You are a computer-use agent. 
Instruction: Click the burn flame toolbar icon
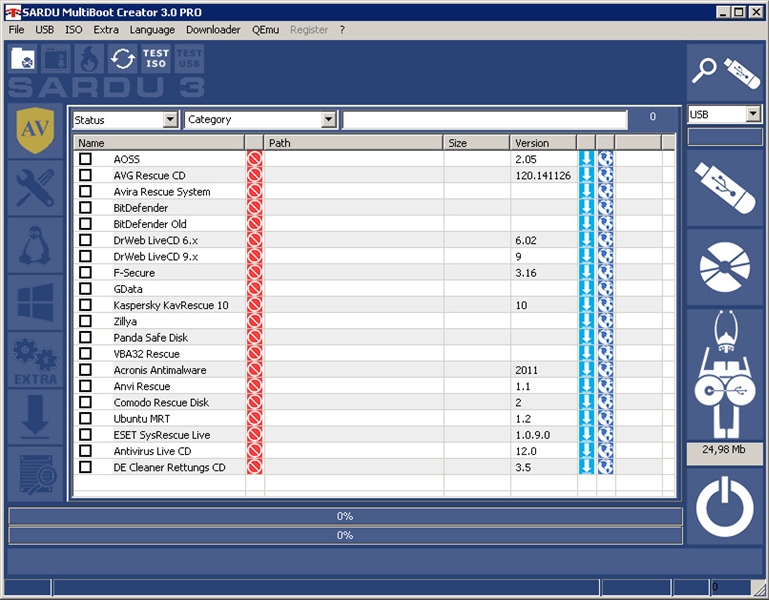click(x=89, y=59)
